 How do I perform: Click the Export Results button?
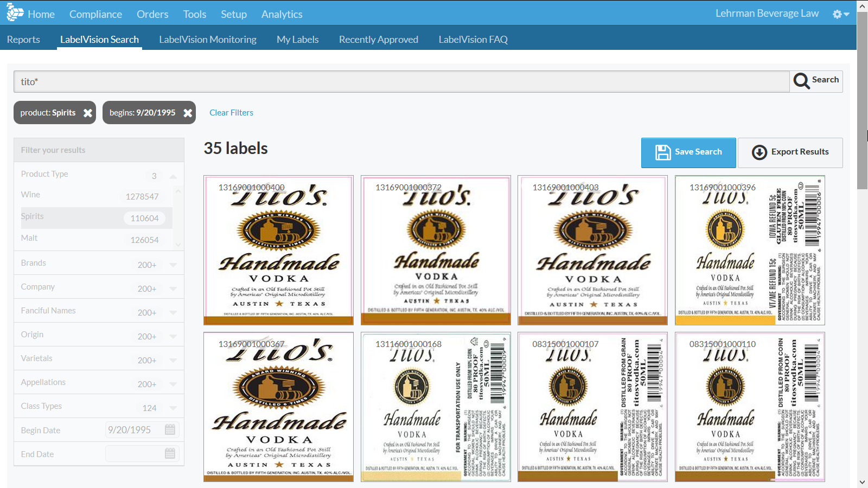pos(790,152)
